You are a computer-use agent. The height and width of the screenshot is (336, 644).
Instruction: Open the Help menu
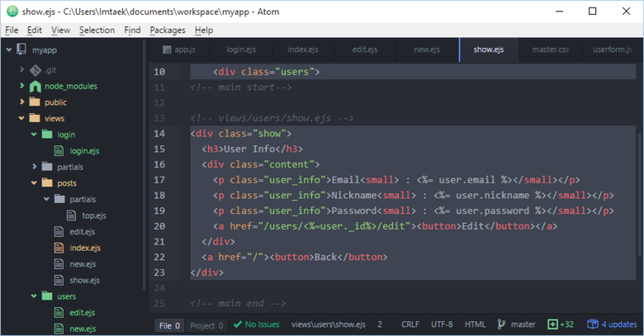point(204,30)
